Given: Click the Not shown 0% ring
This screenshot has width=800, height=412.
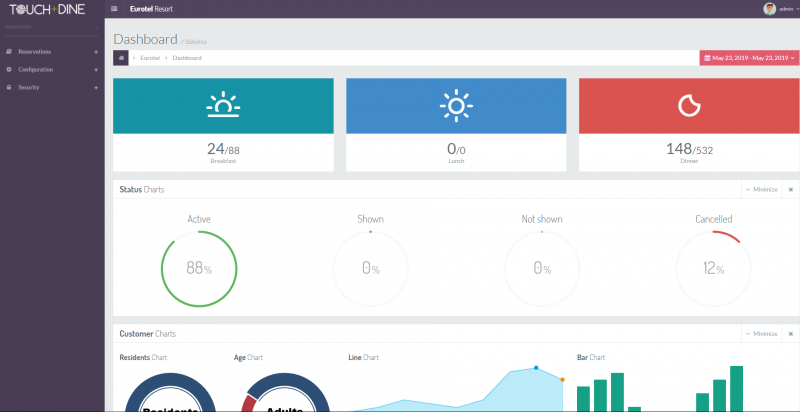Looking at the screenshot, I should tap(542, 269).
